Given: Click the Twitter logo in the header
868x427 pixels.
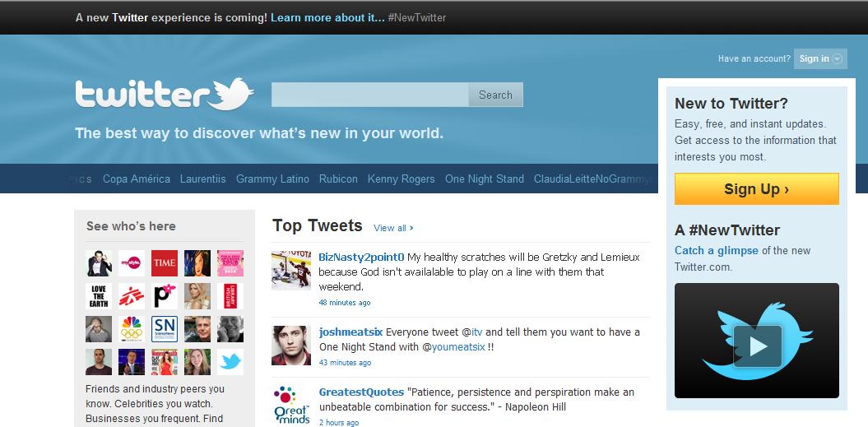Looking at the screenshot, I should point(164,95).
